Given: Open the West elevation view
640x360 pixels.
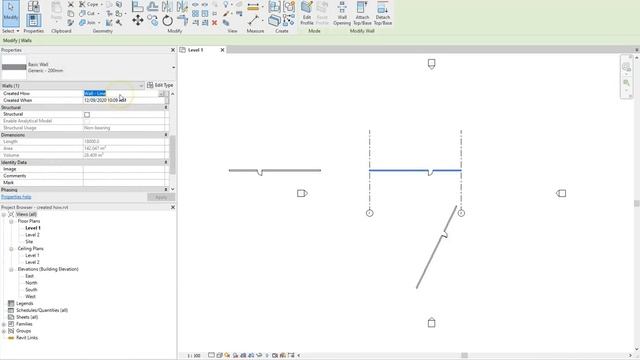Looking at the screenshot, I should coord(30,297).
